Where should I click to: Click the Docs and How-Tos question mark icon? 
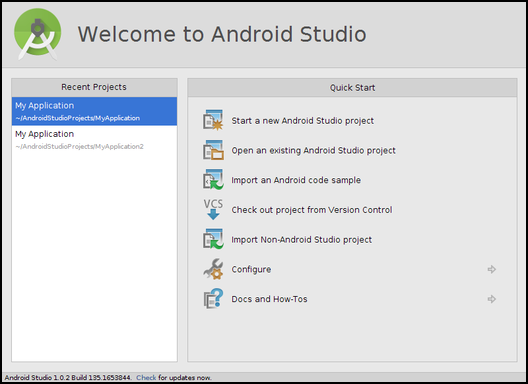(213, 298)
